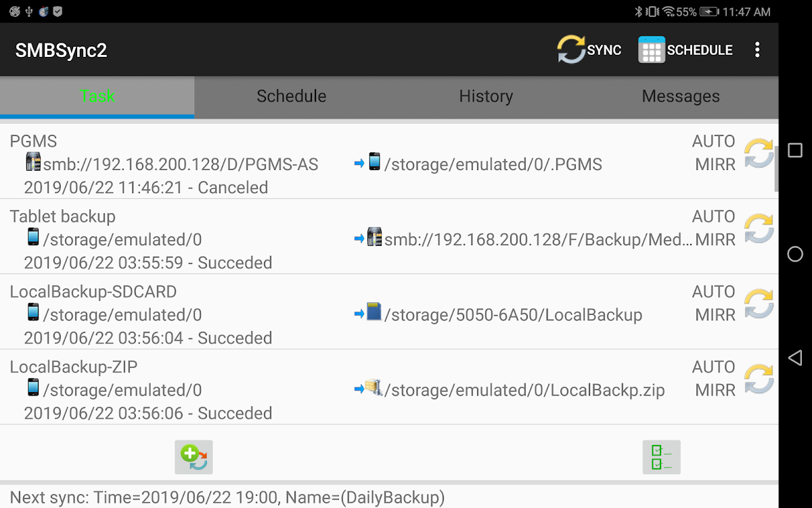Screen dimensions: 812x508
Task: Click AUTO label in PGMS row
Action: [x=713, y=141]
